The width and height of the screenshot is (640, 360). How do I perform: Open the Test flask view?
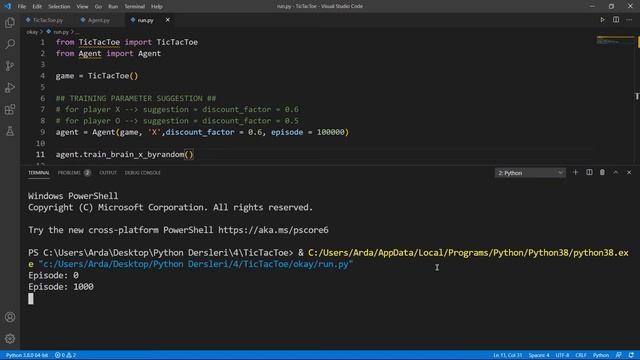click(x=10, y=131)
